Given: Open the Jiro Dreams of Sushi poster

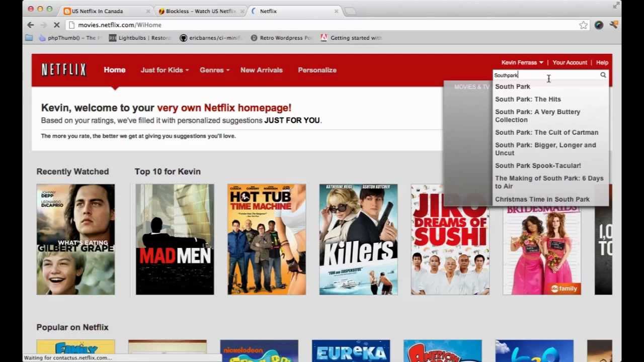Looking at the screenshot, I should 450,239.
